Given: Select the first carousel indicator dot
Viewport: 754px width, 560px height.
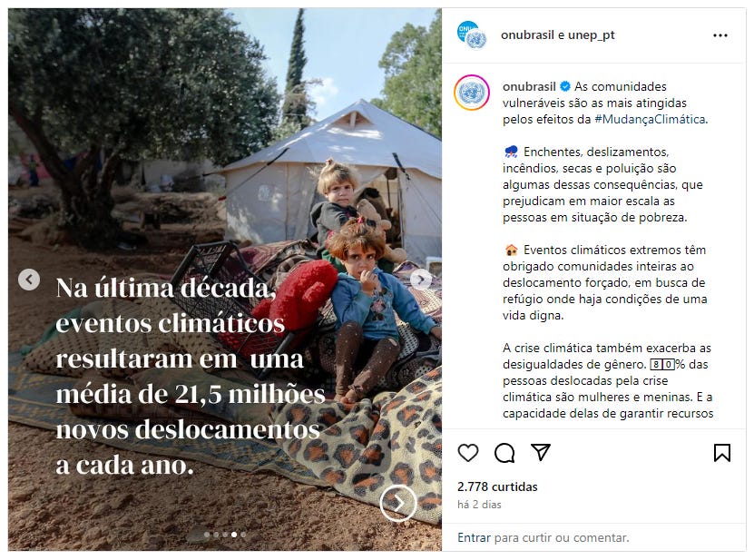Looking at the screenshot, I should tap(207, 535).
